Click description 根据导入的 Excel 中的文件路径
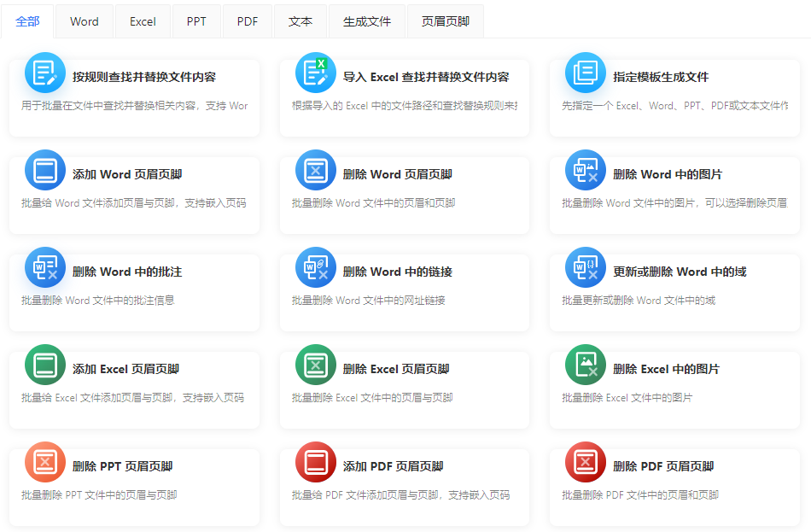The height and width of the screenshot is (532, 811). click(405, 106)
